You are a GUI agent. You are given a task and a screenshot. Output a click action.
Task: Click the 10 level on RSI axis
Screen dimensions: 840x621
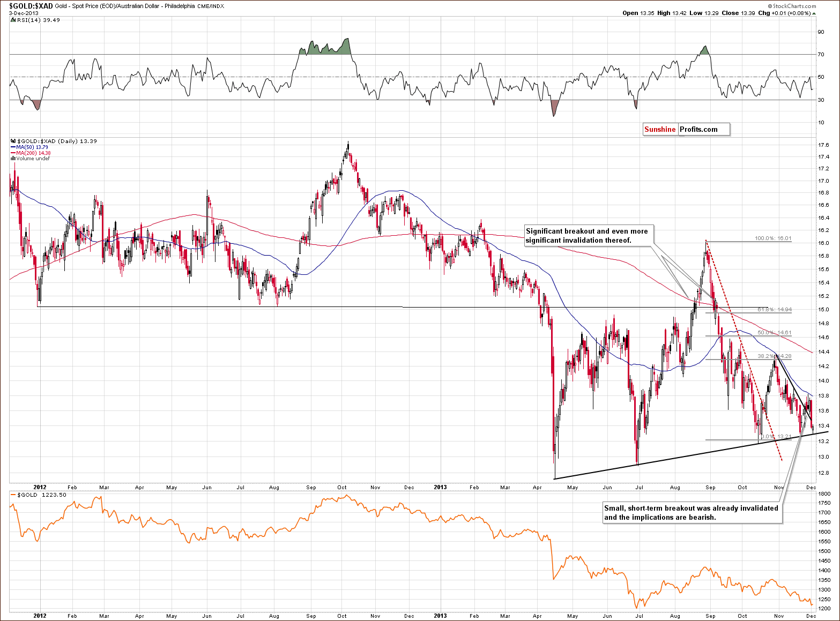pos(821,123)
